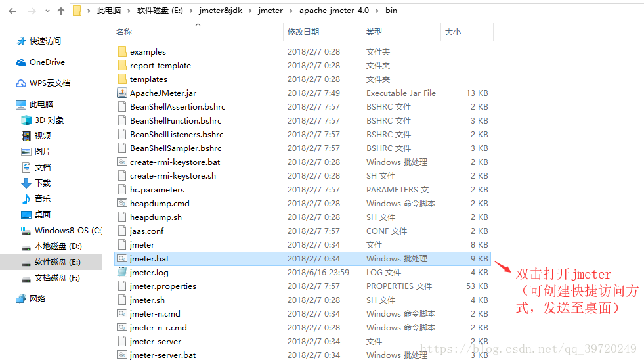Select the examples folder icon

click(122, 51)
